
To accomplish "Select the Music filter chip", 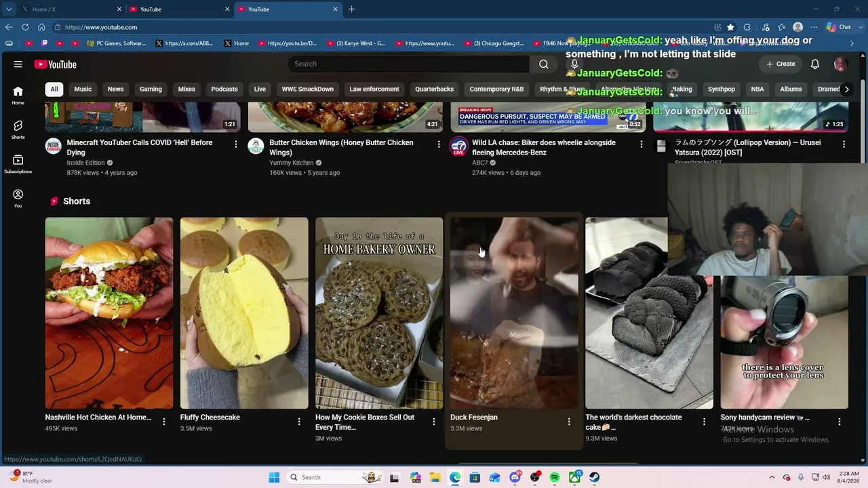I will [83, 89].
